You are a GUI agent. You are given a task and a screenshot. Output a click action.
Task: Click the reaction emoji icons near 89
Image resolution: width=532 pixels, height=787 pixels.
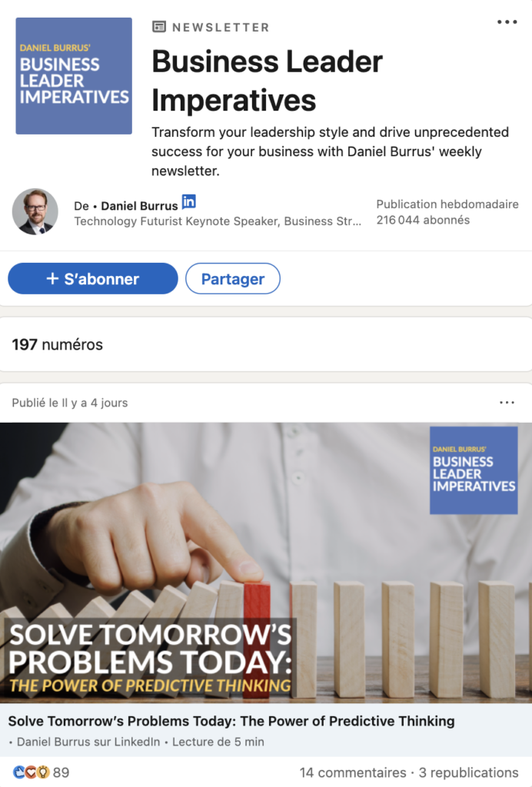tap(31, 772)
